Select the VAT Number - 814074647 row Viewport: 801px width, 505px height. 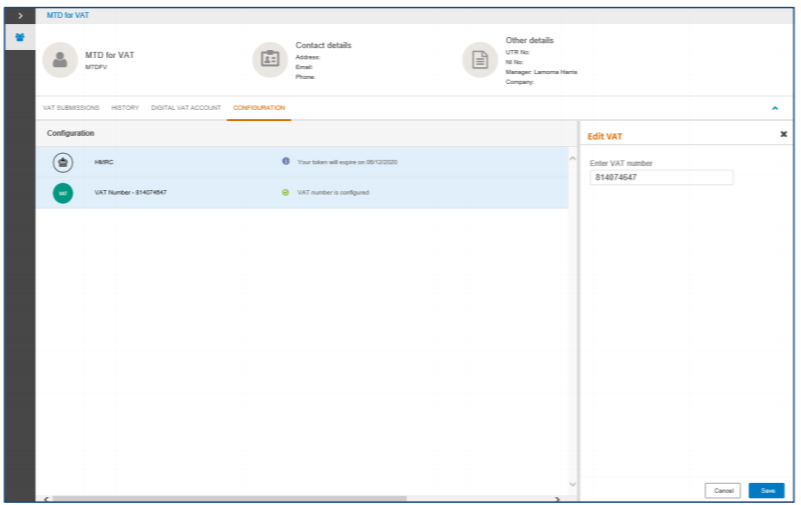pyautogui.click(x=302, y=193)
